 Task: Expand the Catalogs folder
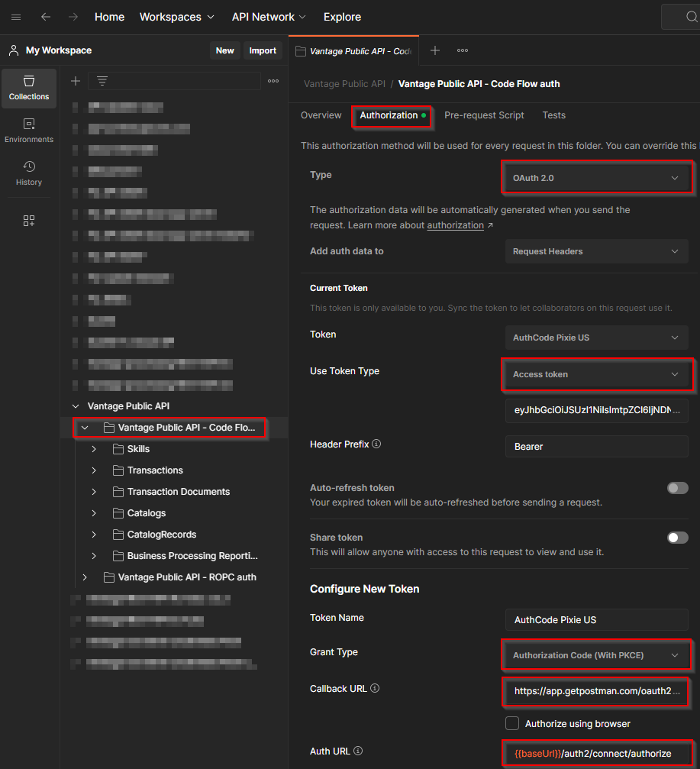click(x=94, y=513)
